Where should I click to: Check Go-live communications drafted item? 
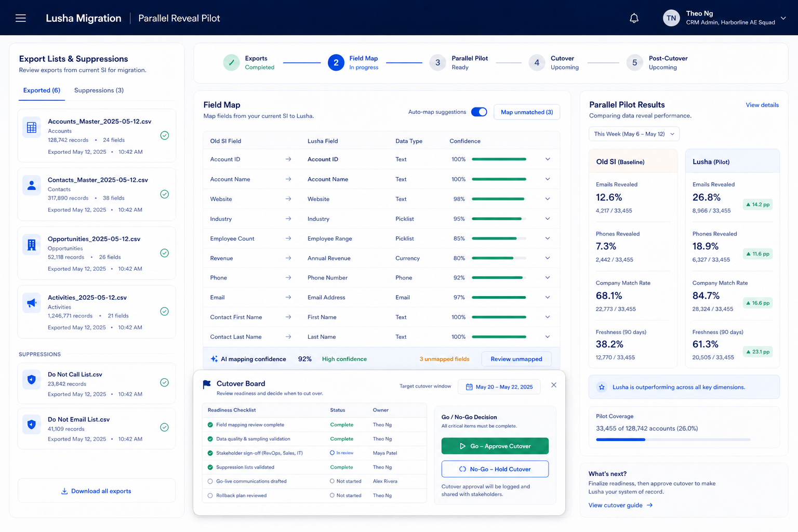[210, 481]
